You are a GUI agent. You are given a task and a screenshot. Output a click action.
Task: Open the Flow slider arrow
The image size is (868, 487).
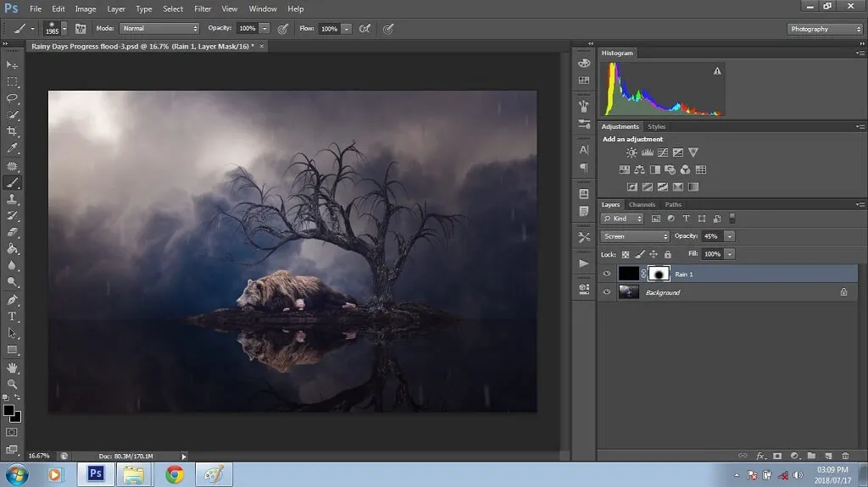point(346,29)
